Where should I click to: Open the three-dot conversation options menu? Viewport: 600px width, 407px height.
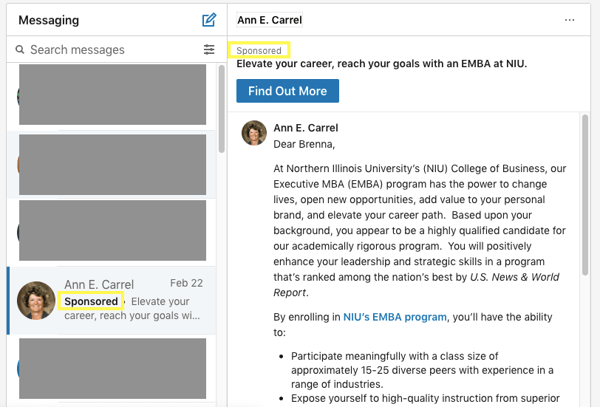click(x=569, y=20)
